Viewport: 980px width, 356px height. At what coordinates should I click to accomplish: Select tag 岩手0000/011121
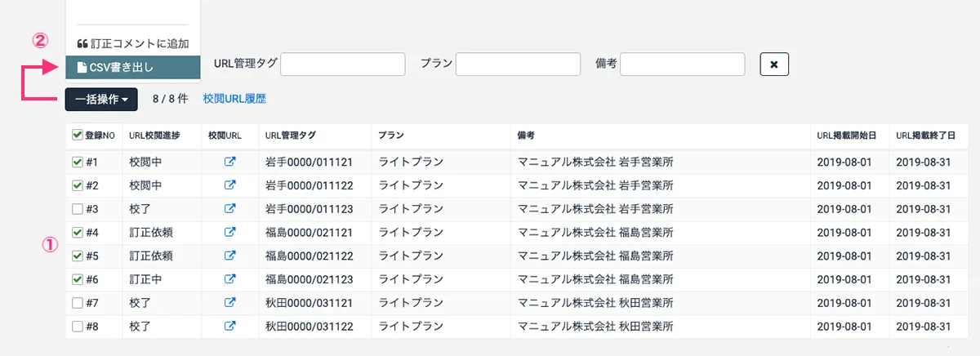(x=310, y=162)
